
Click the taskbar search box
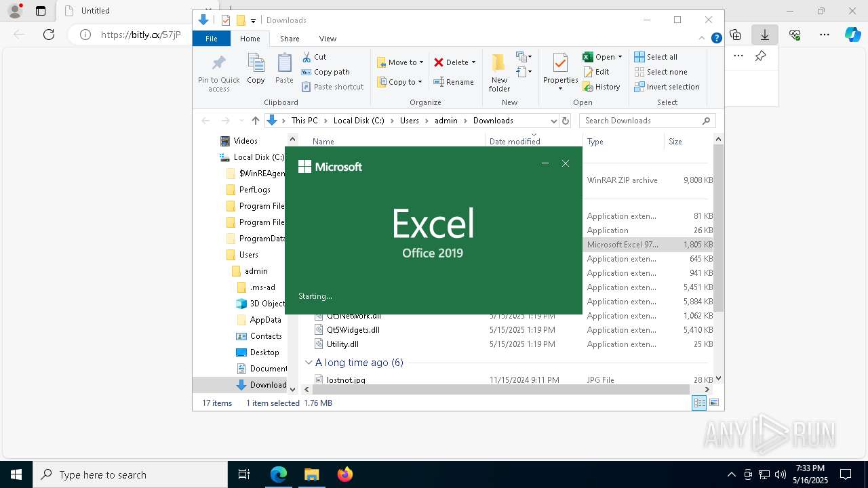coord(130,474)
